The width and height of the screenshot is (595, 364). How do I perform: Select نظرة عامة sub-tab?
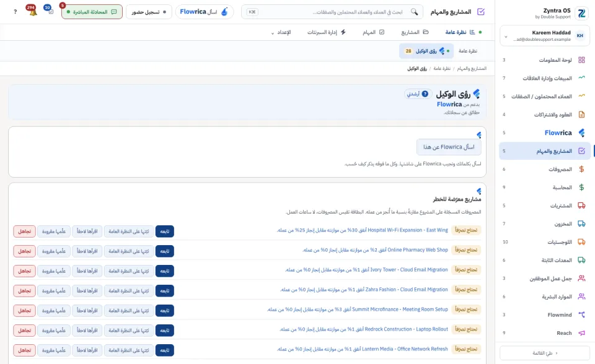tap(467, 51)
